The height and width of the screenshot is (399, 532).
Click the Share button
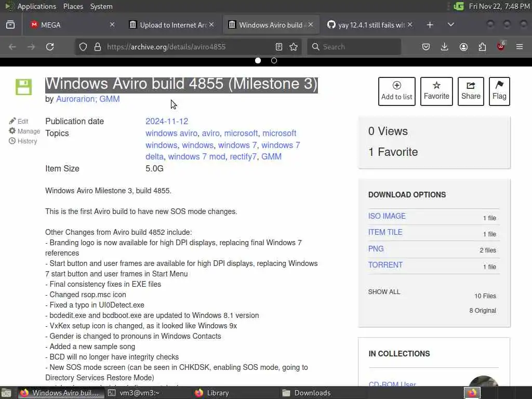coord(471,91)
